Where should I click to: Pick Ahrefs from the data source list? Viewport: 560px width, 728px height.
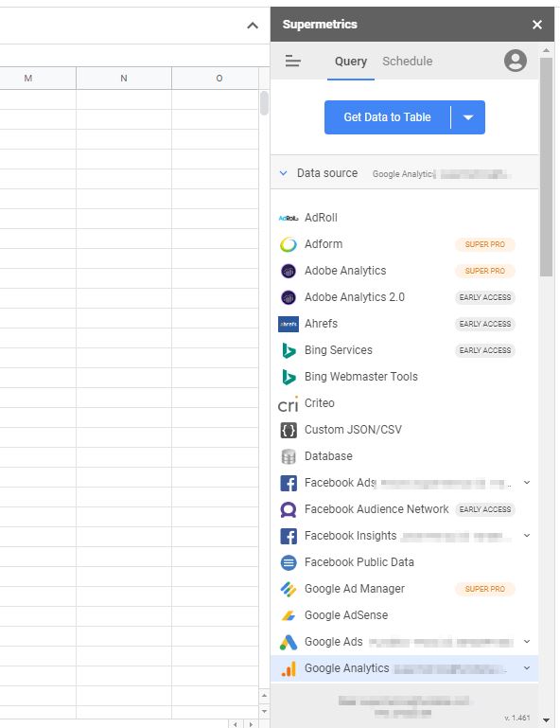[x=404, y=324]
